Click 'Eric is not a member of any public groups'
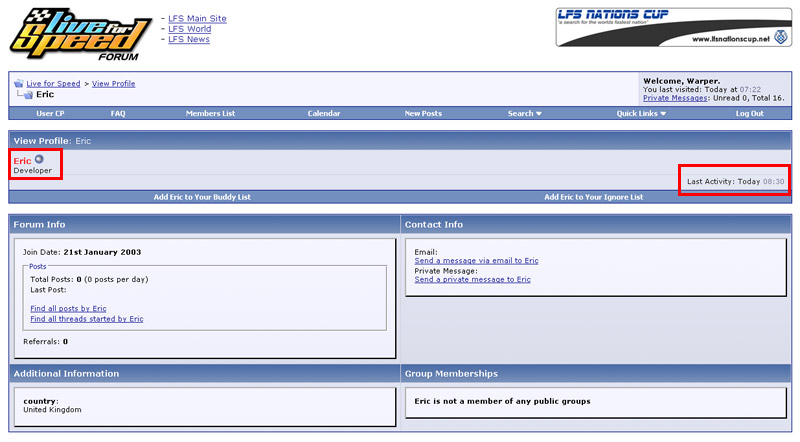Image resolution: width=800 pixels, height=442 pixels. (x=502, y=401)
